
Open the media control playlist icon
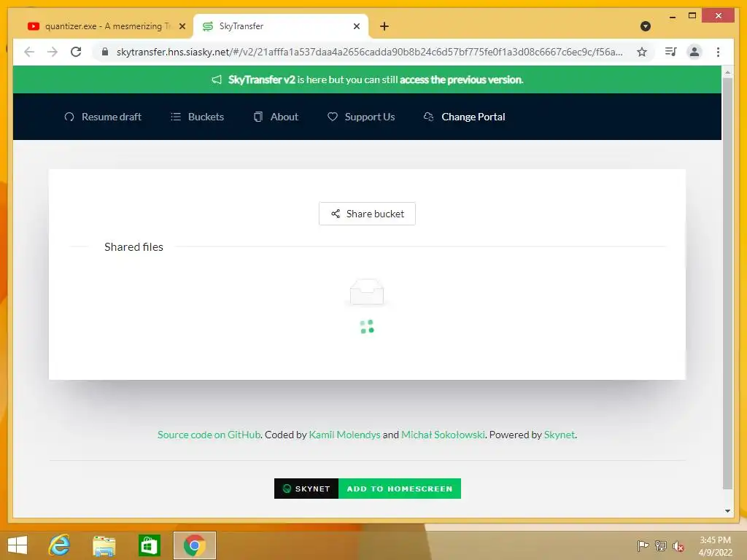pyautogui.click(x=671, y=52)
